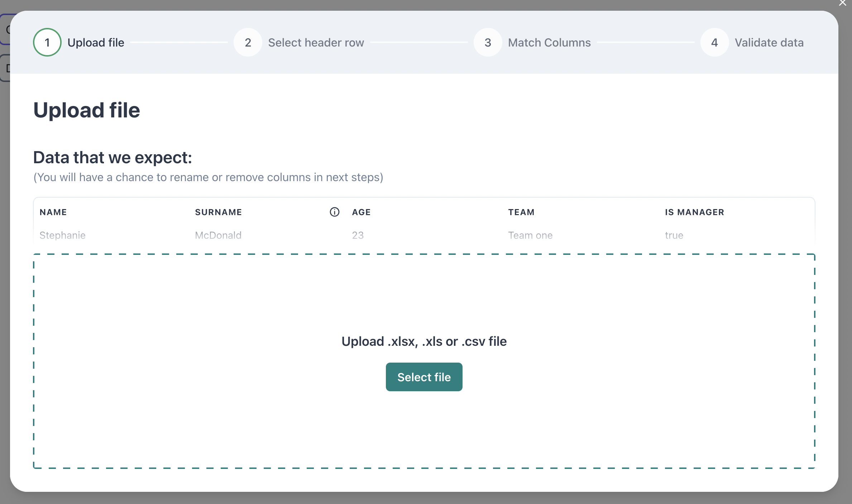Click the step 4 Validate data label
Image resolution: width=852 pixels, height=504 pixels.
(x=769, y=42)
